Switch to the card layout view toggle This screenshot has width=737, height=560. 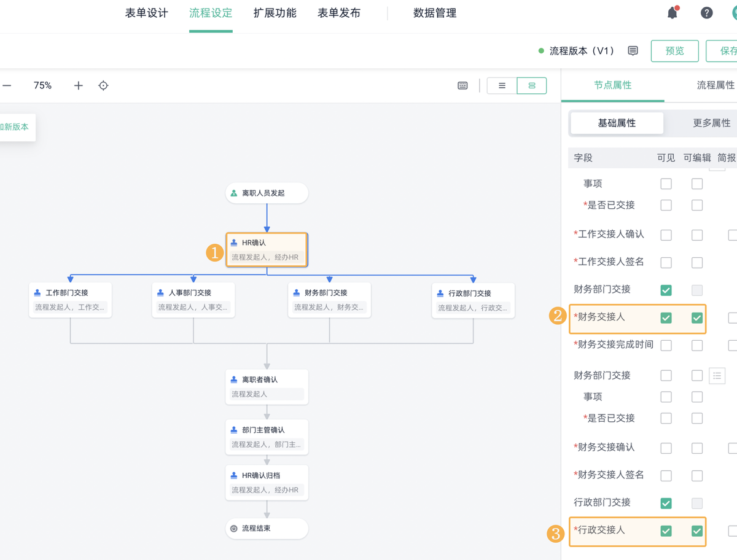532,85
